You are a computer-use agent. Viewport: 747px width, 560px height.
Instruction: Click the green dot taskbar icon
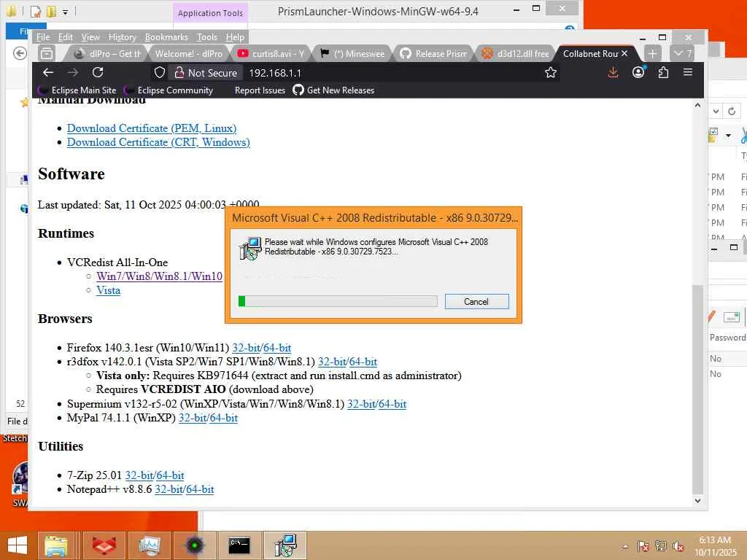194,545
